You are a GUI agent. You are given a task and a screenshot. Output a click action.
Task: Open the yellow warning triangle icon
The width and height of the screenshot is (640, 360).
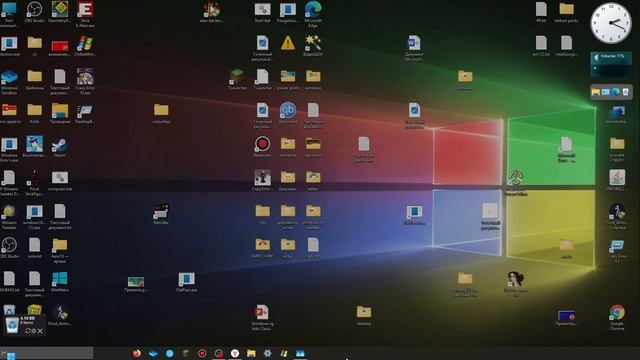(288, 43)
